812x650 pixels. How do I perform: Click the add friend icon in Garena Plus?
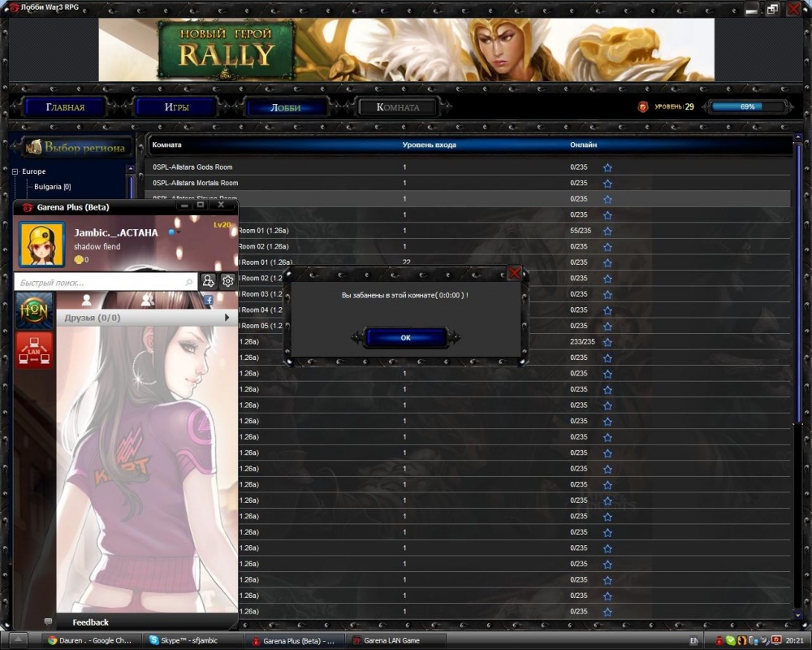(208, 281)
